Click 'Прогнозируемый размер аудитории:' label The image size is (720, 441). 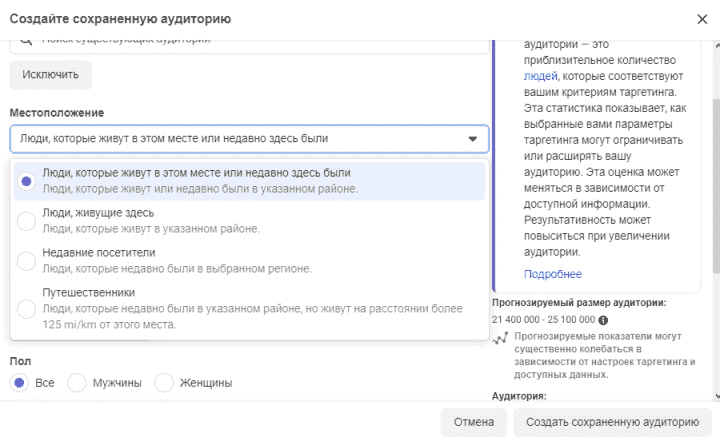(x=579, y=303)
